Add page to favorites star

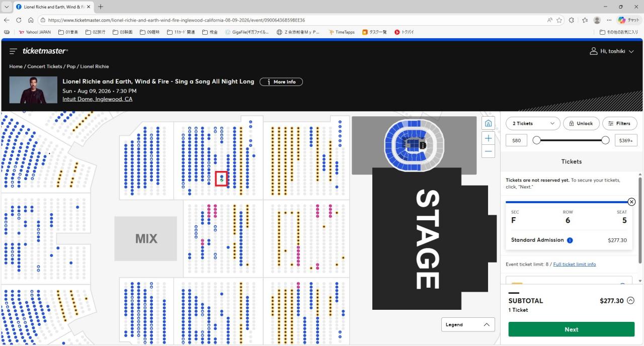(x=559, y=20)
